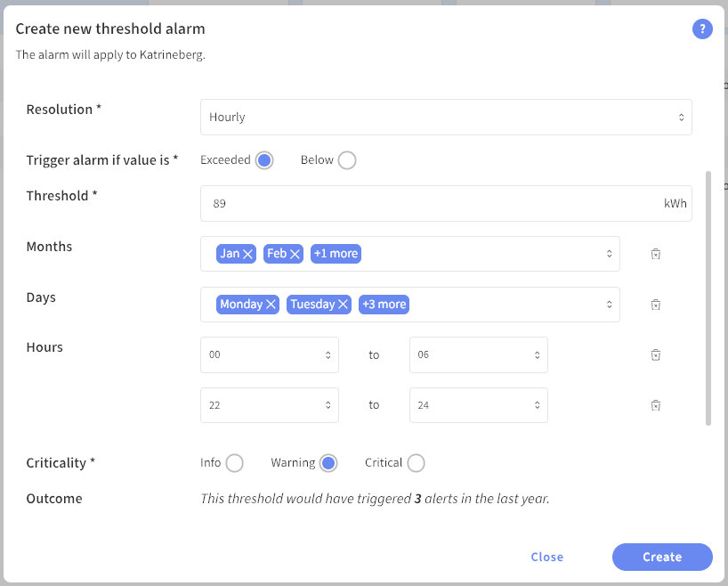The height and width of the screenshot is (586, 728).
Task: Set criticality to Info
Action: (234, 463)
